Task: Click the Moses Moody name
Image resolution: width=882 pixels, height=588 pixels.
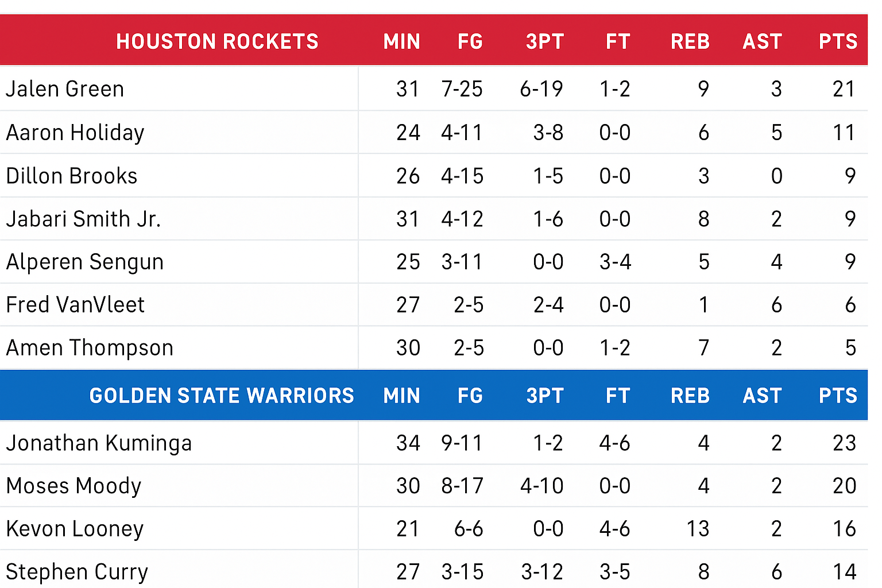Action: [x=73, y=486]
